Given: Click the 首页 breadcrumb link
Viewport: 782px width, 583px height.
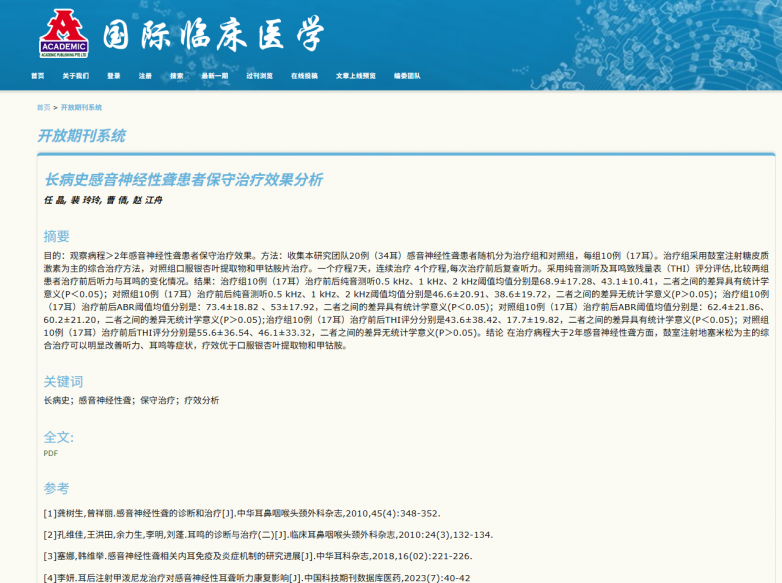Looking at the screenshot, I should (43, 107).
